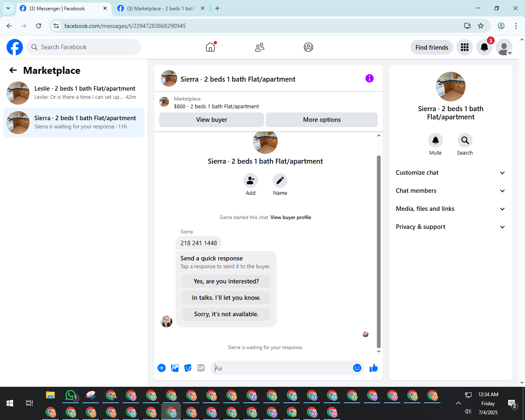Send quick reply "Yes, are you interested?"
The image size is (525, 420).
point(226,281)
